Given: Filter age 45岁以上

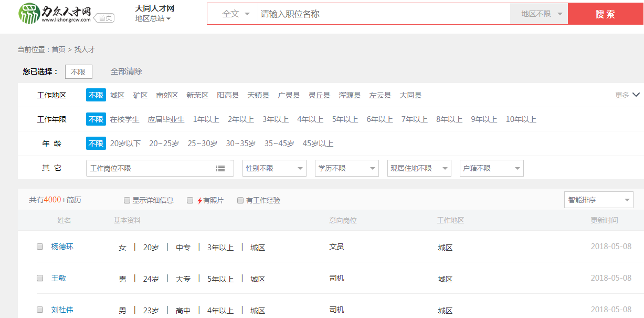Looking at the screenshot, I should (x=318, y=143).
